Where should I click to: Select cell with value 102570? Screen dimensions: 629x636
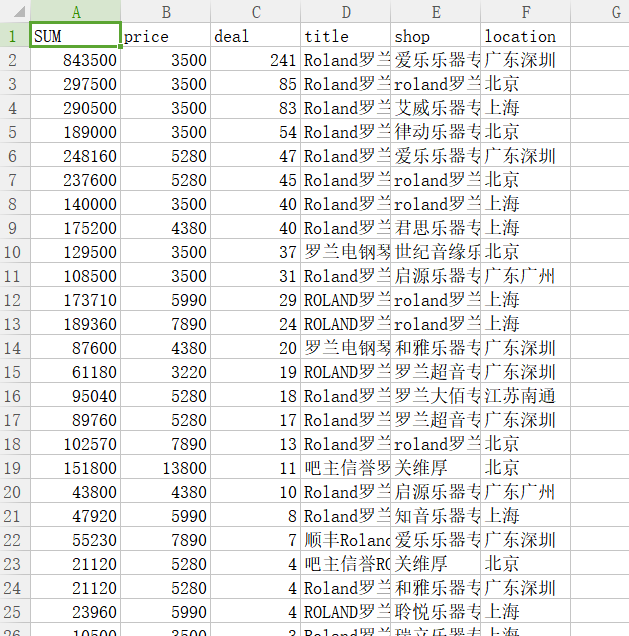click(75, 444)
